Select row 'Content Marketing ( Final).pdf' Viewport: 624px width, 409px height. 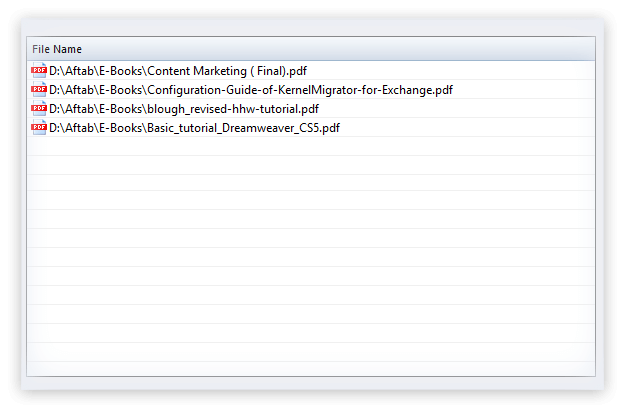pyautogui.click(x=311, y=70)
